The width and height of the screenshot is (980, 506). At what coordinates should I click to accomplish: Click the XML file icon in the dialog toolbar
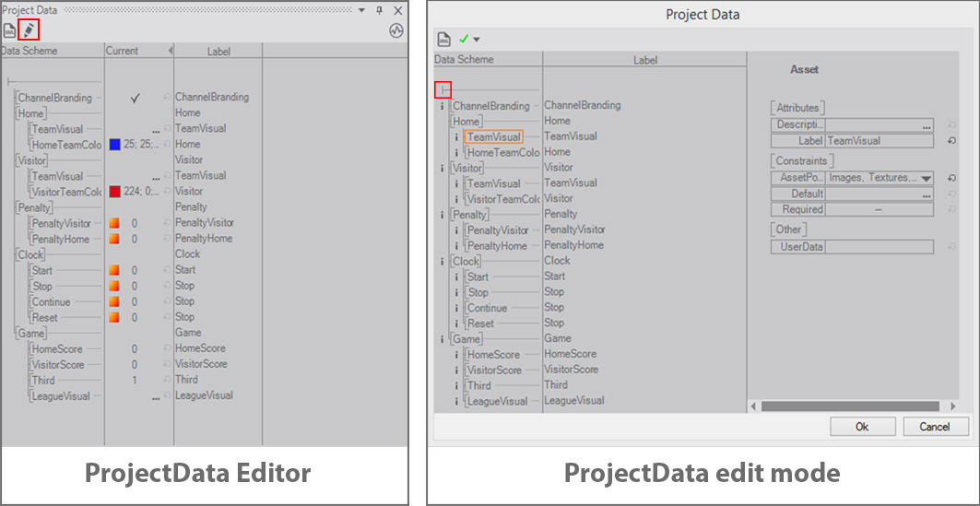coord(444,39)
